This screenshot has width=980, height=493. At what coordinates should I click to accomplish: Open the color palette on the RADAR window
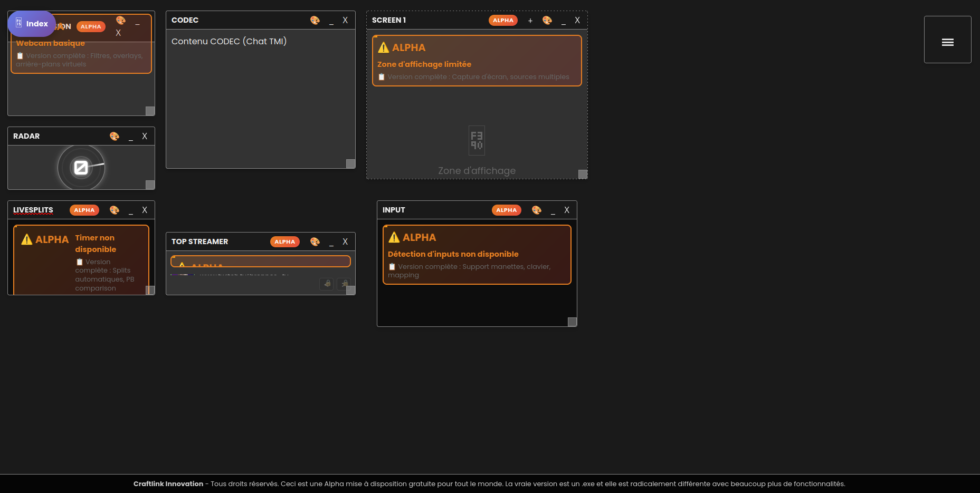click(115, 136)
